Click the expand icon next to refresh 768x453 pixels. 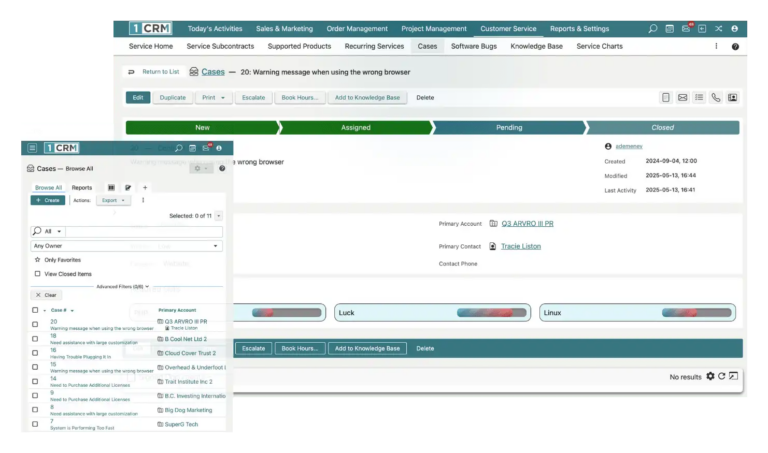pos(733,376)
